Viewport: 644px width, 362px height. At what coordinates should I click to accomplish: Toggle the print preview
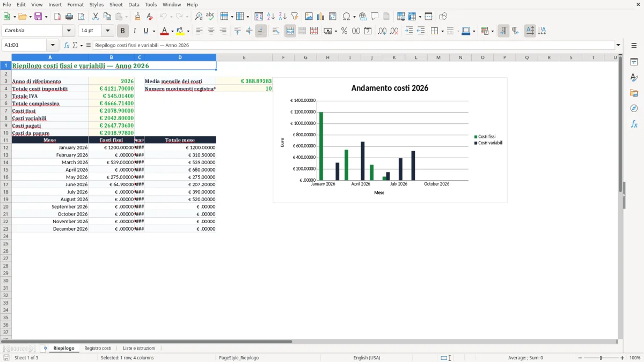(81, 17)
